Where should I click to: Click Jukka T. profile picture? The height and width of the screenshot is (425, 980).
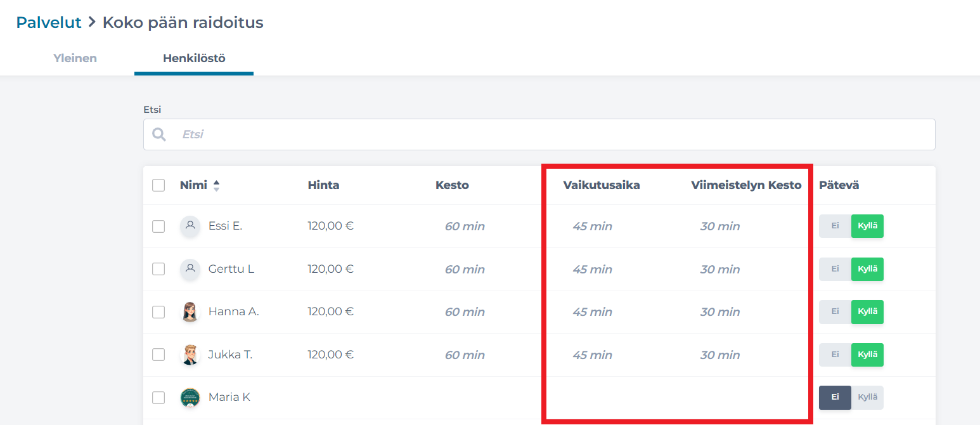[x=190, y=355]
